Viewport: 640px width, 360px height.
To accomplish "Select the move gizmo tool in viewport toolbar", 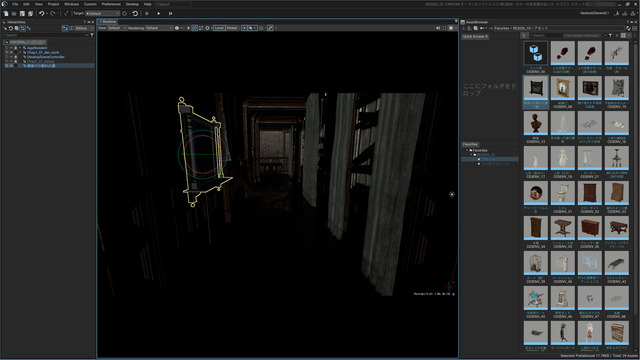I will pos(188,28).
